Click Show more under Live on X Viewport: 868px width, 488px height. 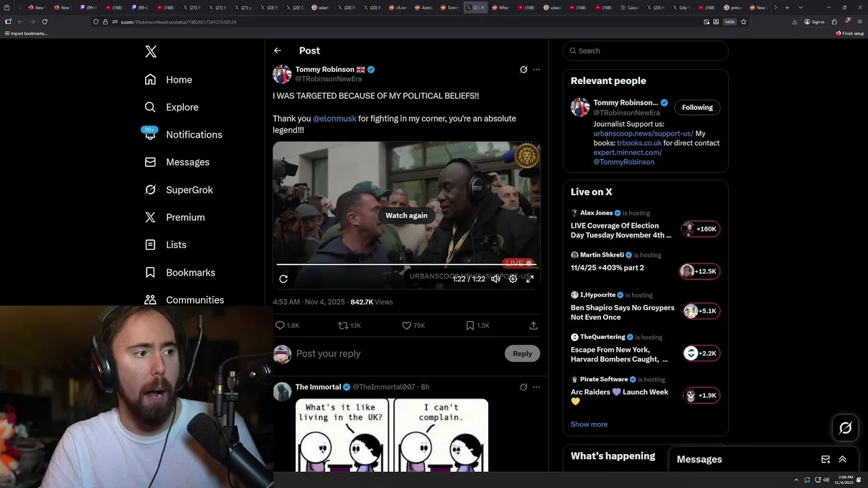589,424
